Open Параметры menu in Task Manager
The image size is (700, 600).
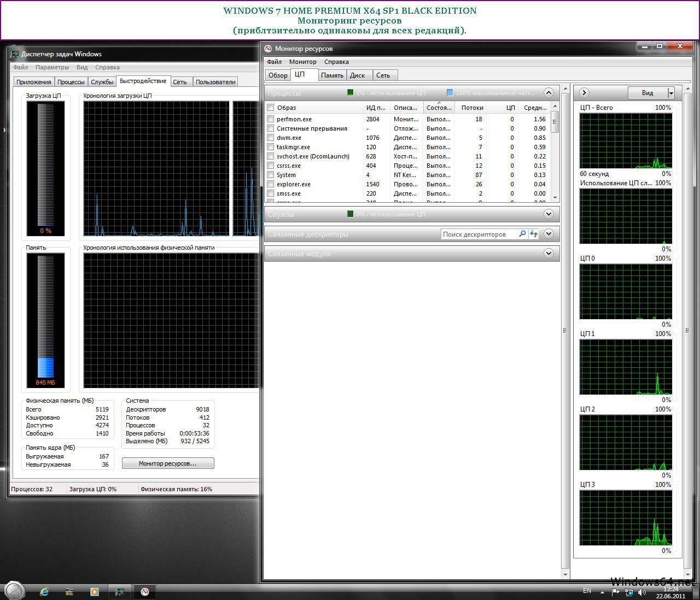point(52,67)
